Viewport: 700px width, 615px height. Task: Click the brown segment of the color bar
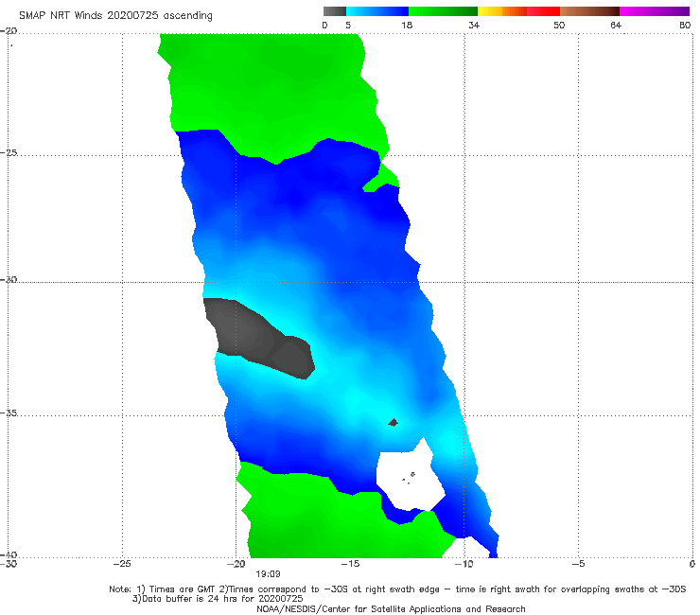[x=589, y=11]
